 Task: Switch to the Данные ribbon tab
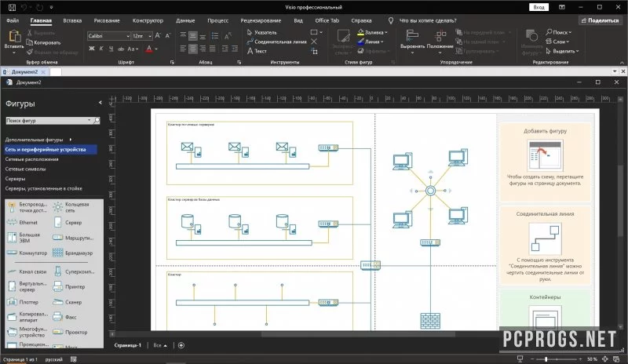[x=185, y=20]
